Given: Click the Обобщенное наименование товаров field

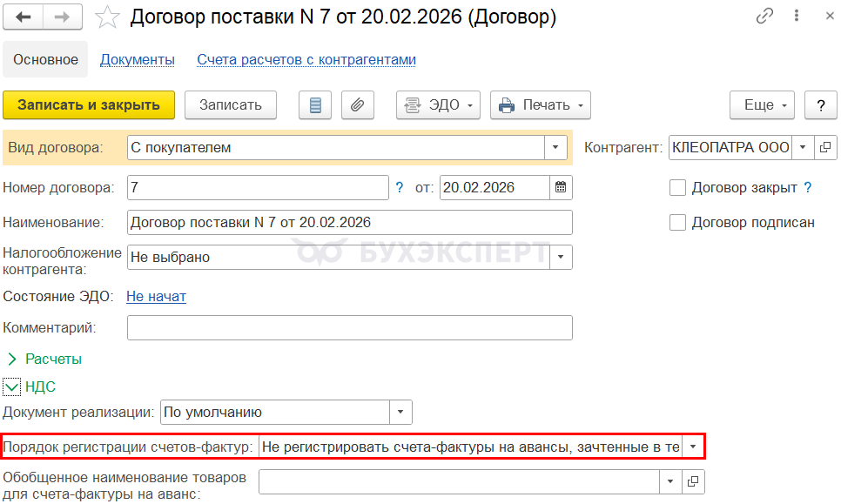Looking at the screenshot, I should pyautogui.click(x=459, y=481).
